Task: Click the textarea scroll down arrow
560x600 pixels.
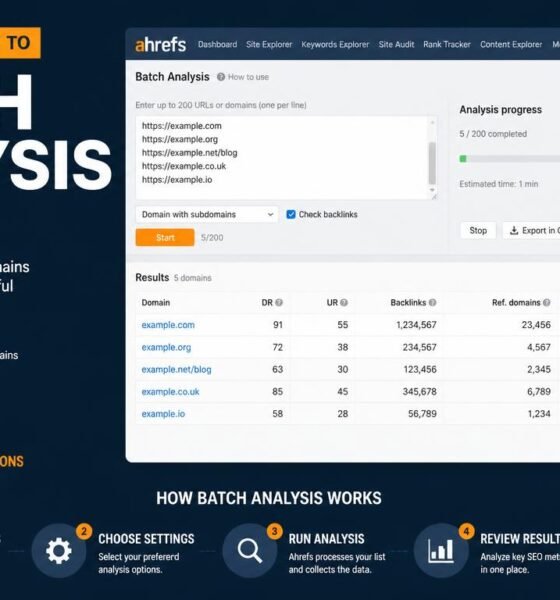Action: (432, 190)
